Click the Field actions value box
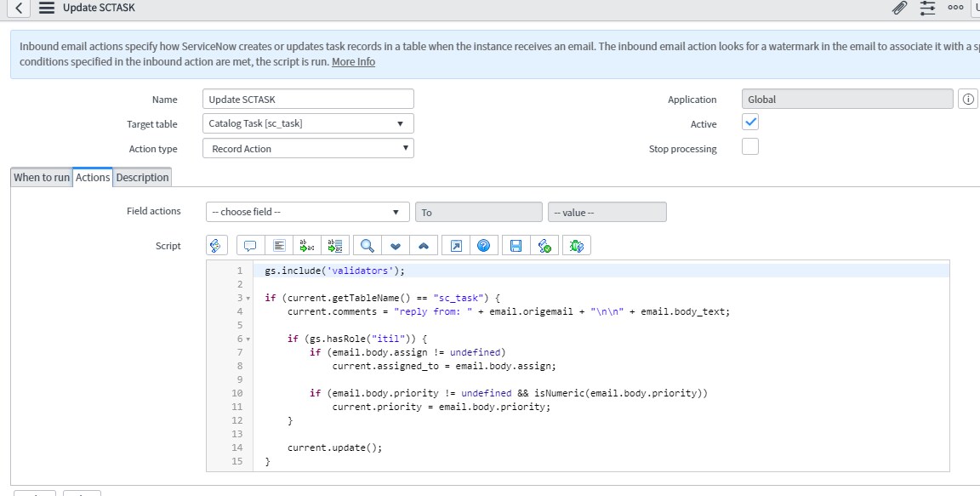The width and height of the screenshot is (980, 496). 607,213
